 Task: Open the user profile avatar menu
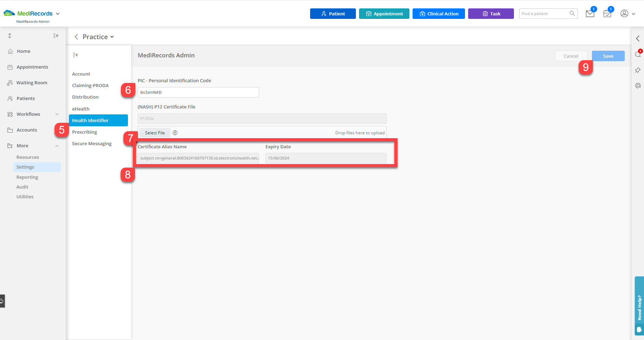[624, 13]
